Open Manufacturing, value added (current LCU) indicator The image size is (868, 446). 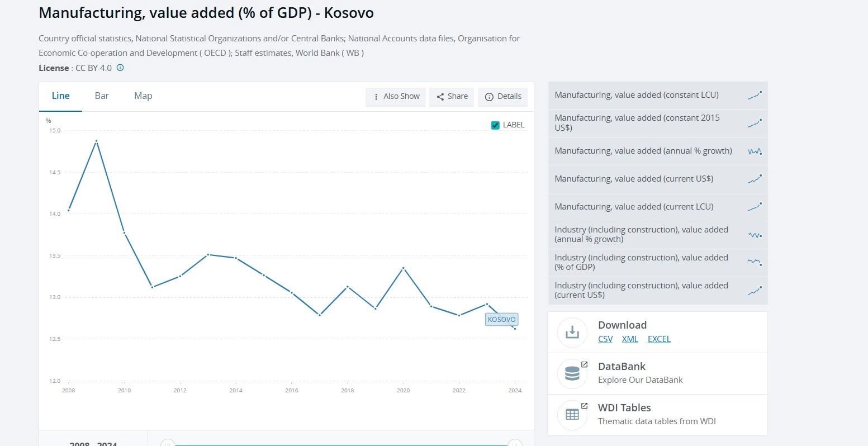coord(634,207)
